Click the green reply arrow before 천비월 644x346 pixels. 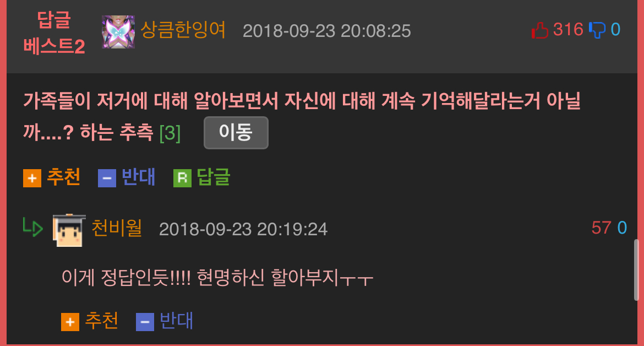coord(32,228)
